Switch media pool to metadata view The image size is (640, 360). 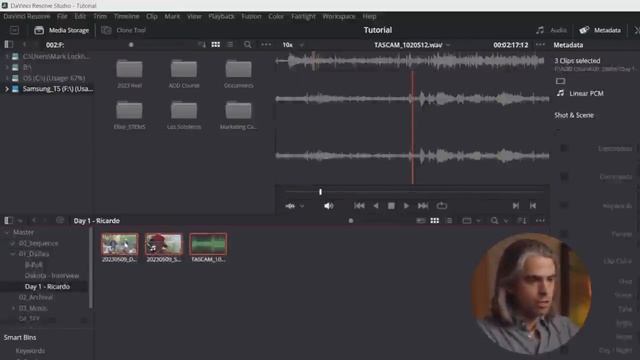pyautogui.click(x=420, y=220)
